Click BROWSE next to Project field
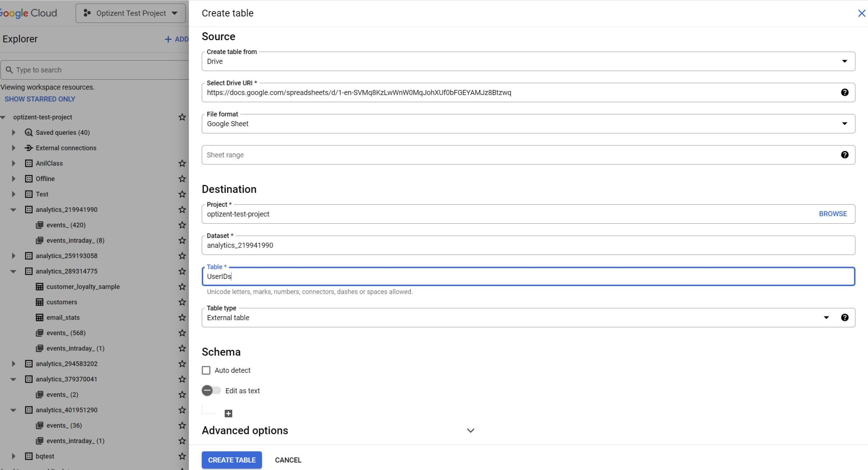The width and height of the screenshot is (868, 470). (832, 214)
